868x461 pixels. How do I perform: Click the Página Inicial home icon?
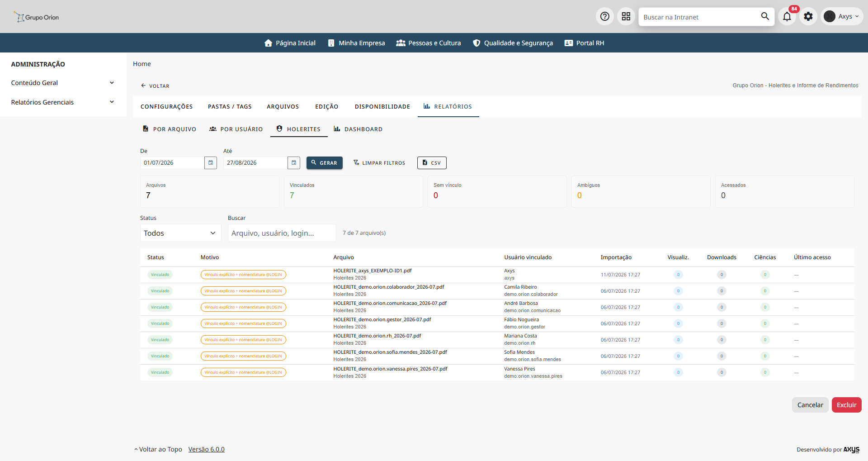pyautogui.click(x=268, y=43)
